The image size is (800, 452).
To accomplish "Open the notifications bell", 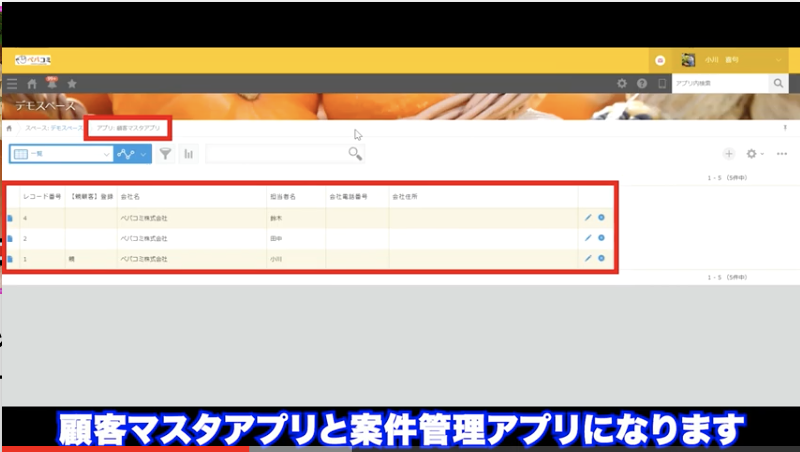I will point(51,84).
